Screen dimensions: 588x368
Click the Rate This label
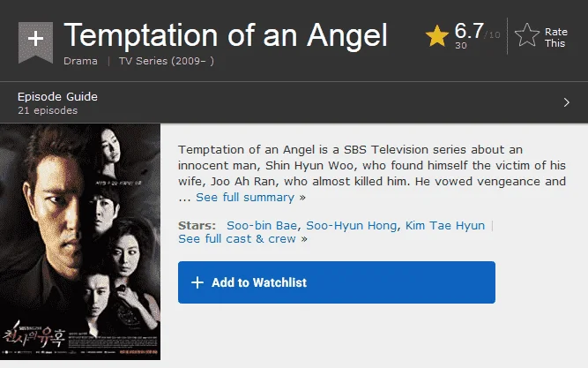(x=555, y=38)
